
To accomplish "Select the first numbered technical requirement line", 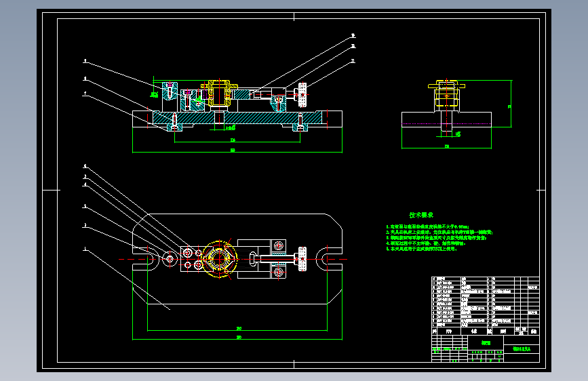I will tap(427, 227).
